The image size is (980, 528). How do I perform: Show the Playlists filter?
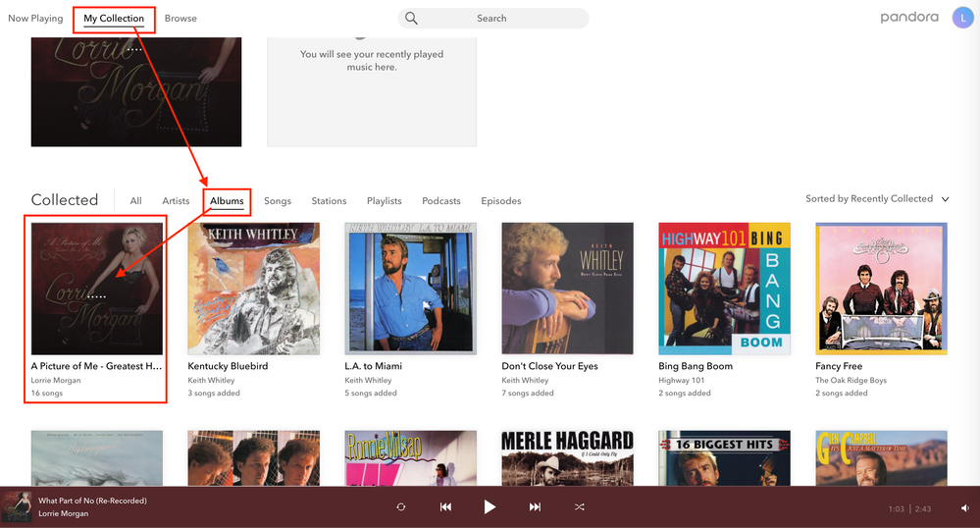[385, 201]
